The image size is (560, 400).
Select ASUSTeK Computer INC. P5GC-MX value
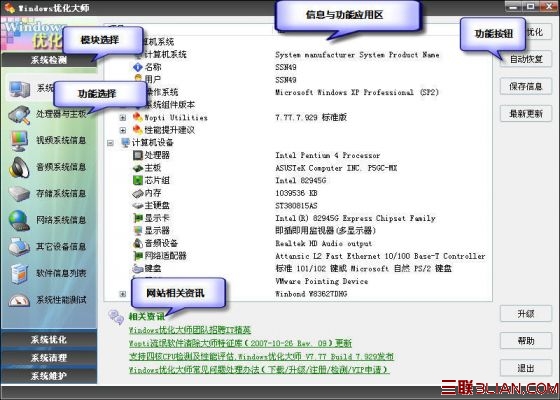336,168
